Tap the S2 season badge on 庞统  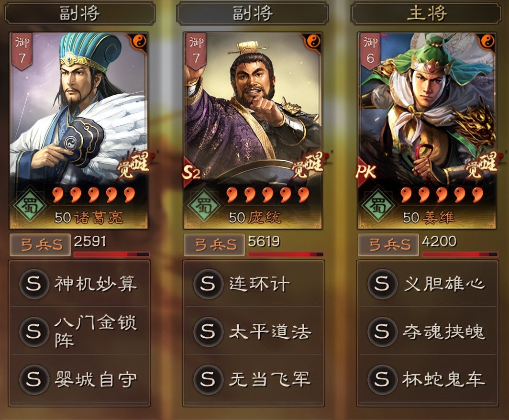pyautogui.click(x=191, y=173)
